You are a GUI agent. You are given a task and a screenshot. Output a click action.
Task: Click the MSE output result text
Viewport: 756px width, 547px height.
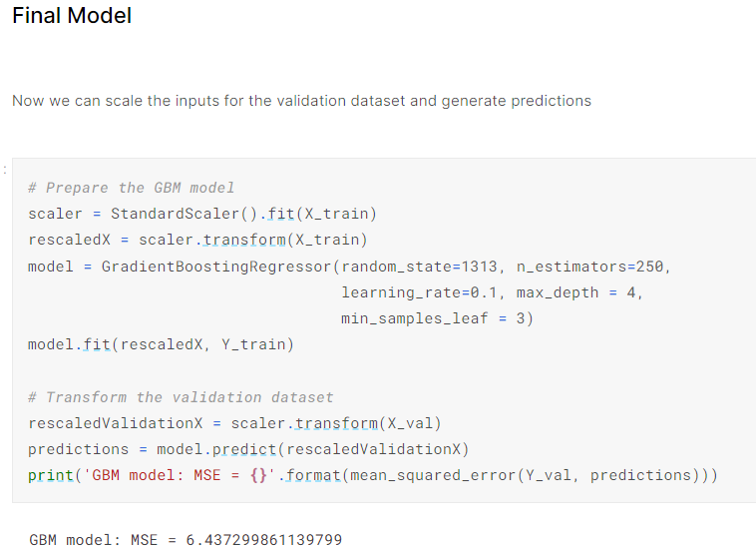point(186,540)
